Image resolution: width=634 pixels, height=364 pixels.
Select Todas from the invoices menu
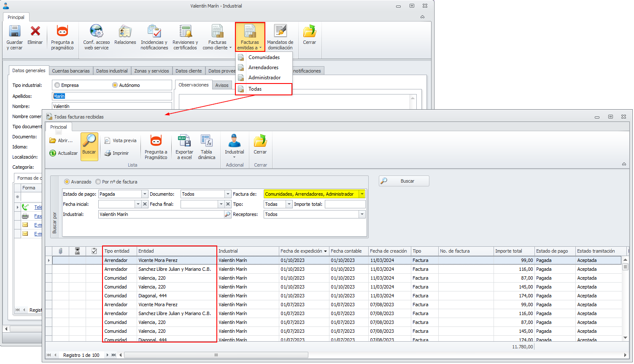(255, 89)
